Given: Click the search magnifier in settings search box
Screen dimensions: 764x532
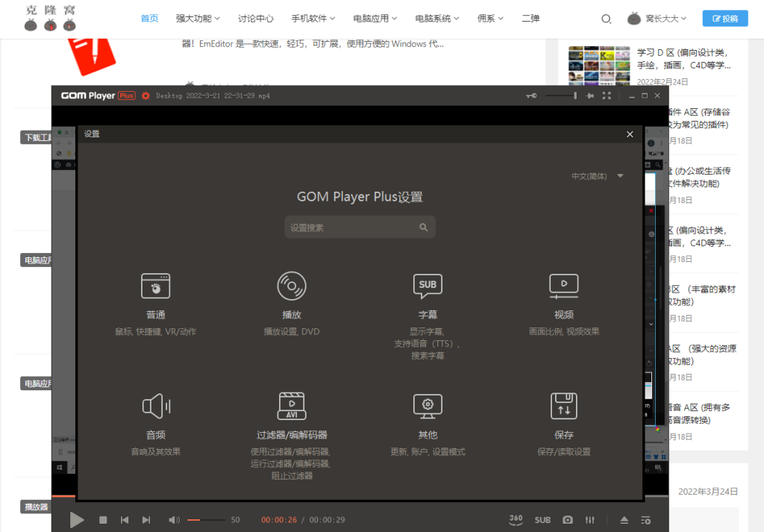Looking at the screenshot, I should [x=424, y=227].
